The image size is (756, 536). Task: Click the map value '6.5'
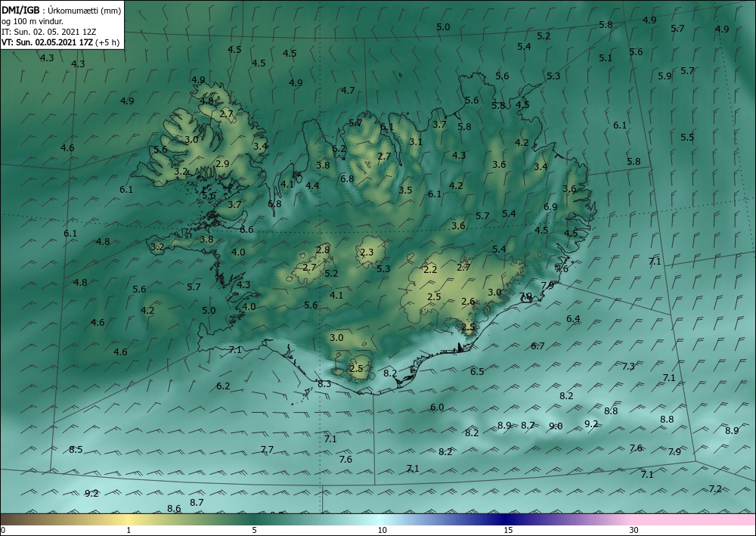tap(477, 372)
